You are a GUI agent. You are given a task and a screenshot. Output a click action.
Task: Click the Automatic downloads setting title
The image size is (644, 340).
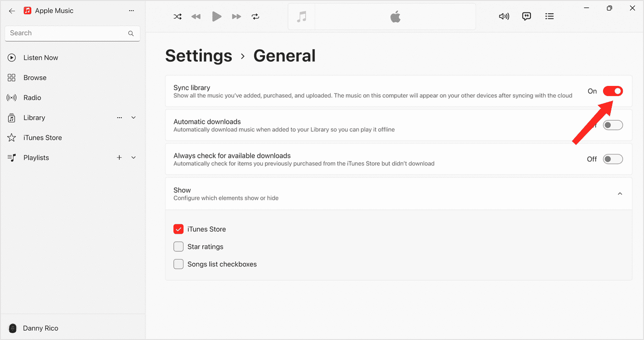coord(207,122)
